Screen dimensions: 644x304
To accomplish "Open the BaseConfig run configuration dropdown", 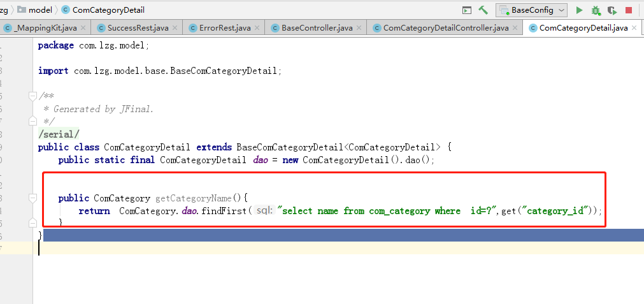I will pyautogui.click(x=531, y=10).
